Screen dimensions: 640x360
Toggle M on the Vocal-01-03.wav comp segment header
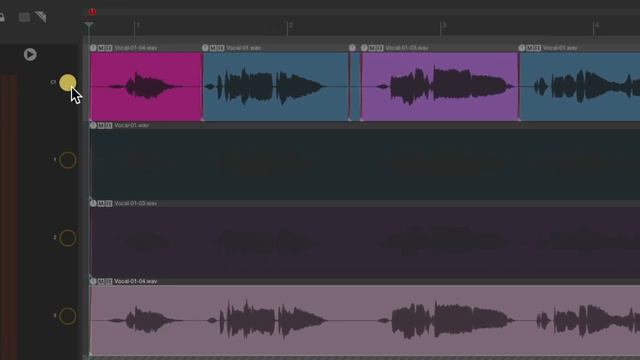point(372,48)
